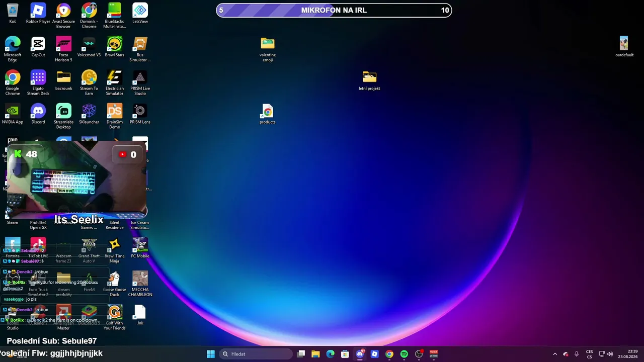Launch CapCut from the desktop

coord(38,47)
